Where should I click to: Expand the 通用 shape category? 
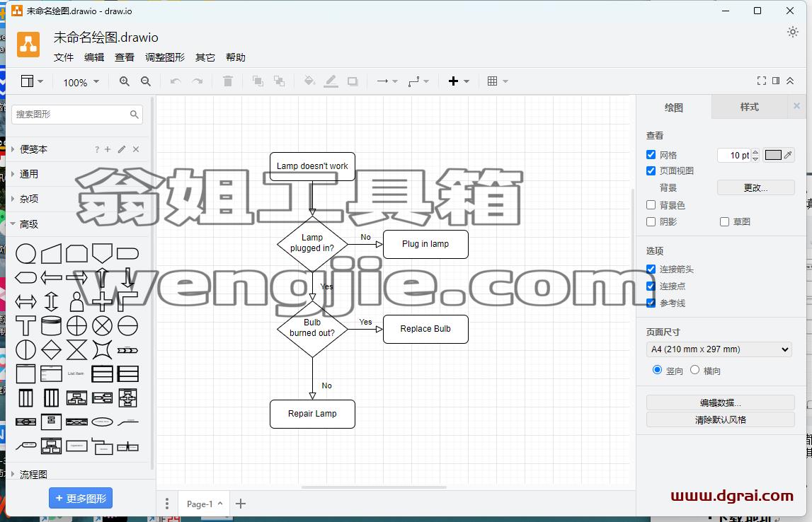coord(28,174)
